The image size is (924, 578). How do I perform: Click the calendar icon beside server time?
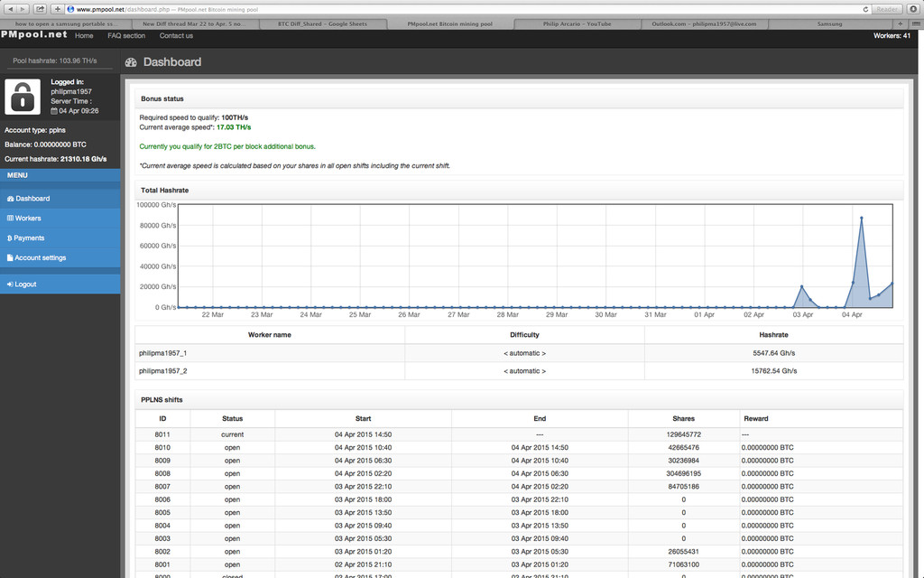click(x=54, y=111)
